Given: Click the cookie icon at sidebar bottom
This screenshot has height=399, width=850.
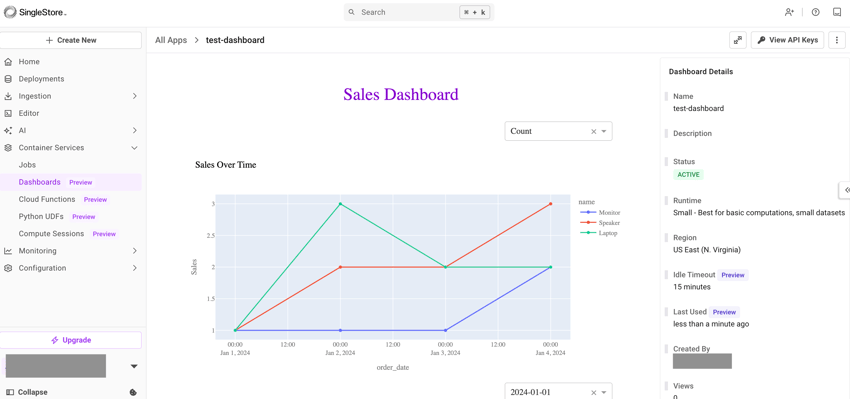Looking at the screenshot, I should click(133, 392).
